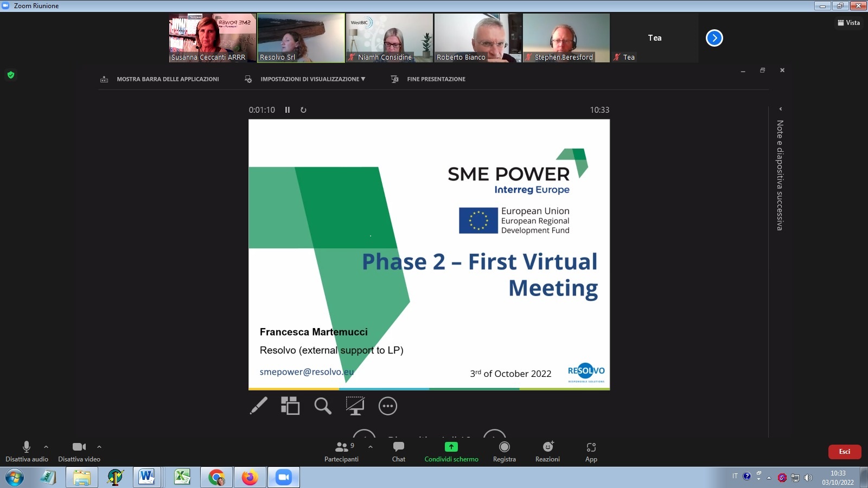Open Word from taskbar
This screenshot has width=868, height=488.
pyautogui.click(x=148, y=478)
